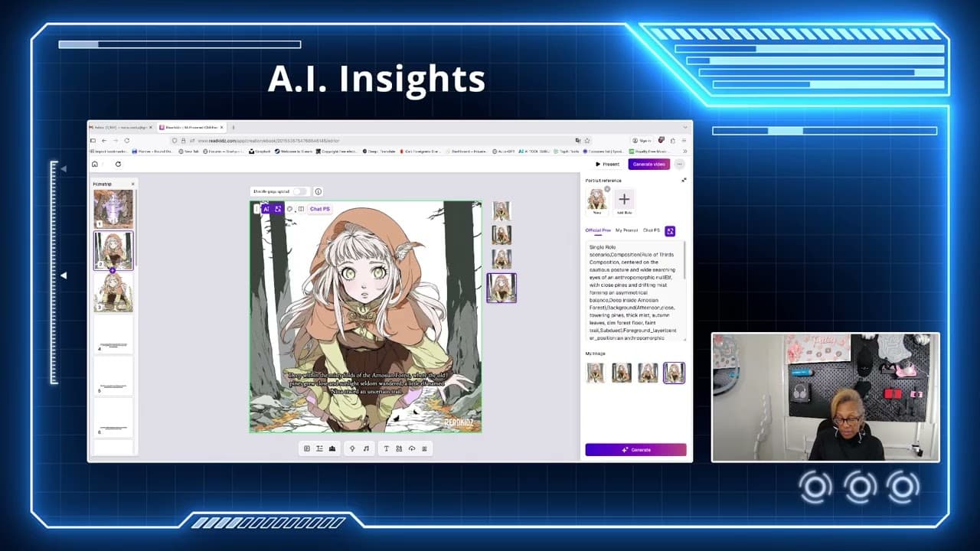Collapse the Portrait reference panel
The height and width of the screenshot is (551, 980).
pos(684,181)
